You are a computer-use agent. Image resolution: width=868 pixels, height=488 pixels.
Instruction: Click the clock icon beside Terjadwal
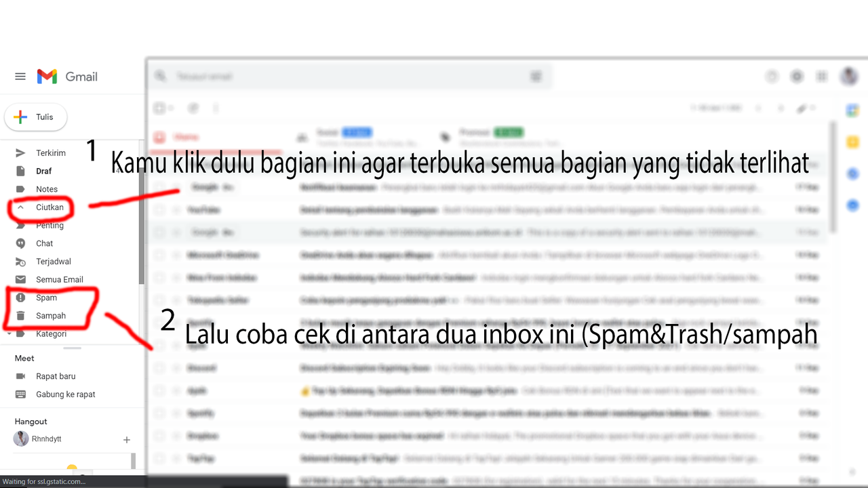point(20,262)
